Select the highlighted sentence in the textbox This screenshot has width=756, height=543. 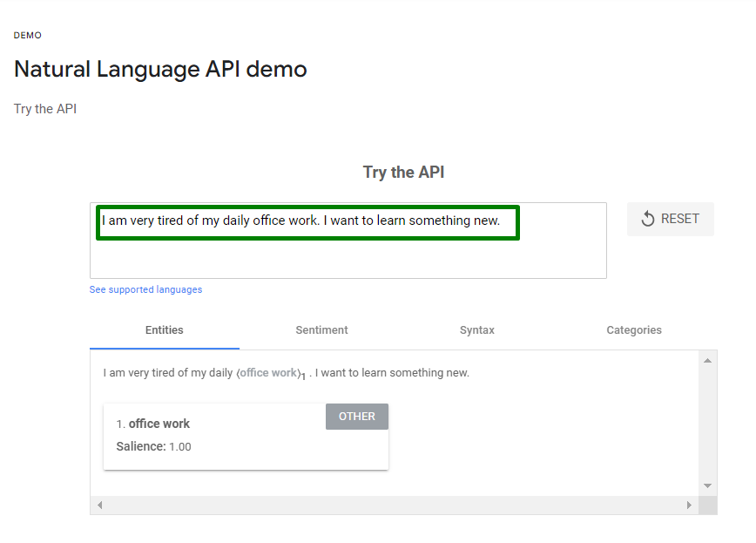[x=307, y=221]
